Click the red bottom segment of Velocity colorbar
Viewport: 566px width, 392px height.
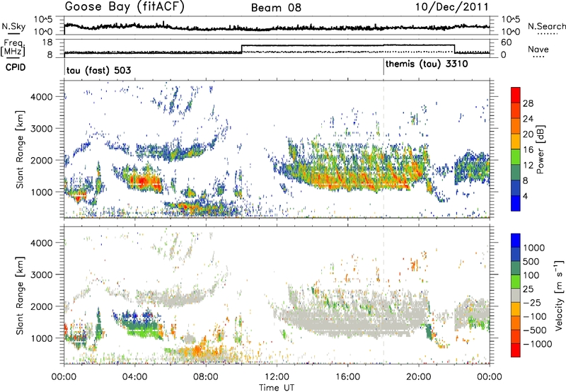point(516,350)
